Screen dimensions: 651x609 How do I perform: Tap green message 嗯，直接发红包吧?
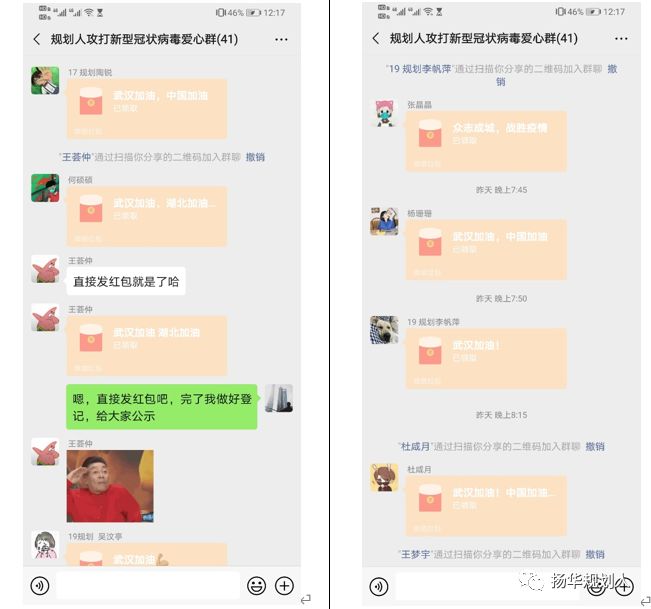162,407
